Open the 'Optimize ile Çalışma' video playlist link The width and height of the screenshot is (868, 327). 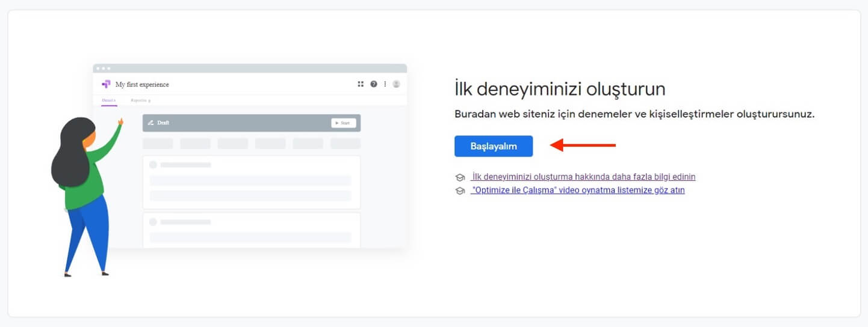point(577,190)
